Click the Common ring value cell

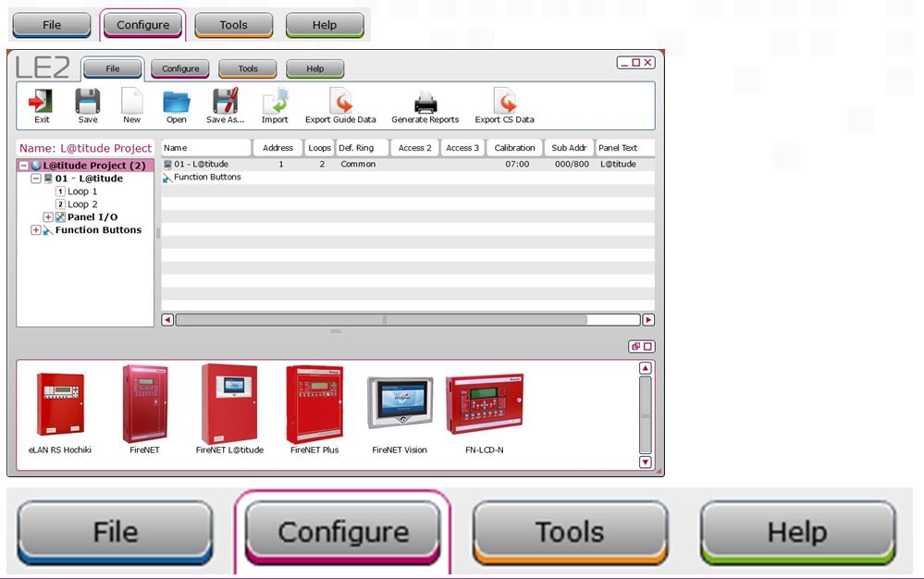[358, 165]
